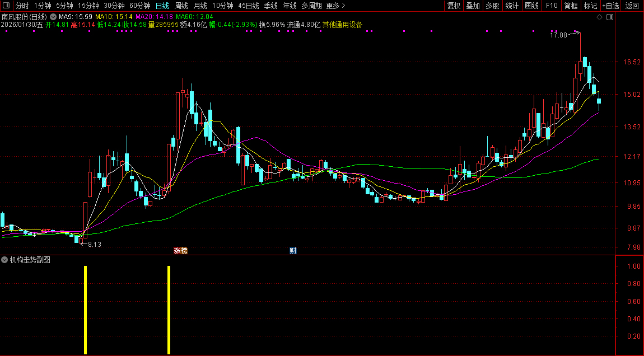This screenshot has height=356, width=644.
Task: Expand the MA indicator dropdown arrow
Action: 53,17
